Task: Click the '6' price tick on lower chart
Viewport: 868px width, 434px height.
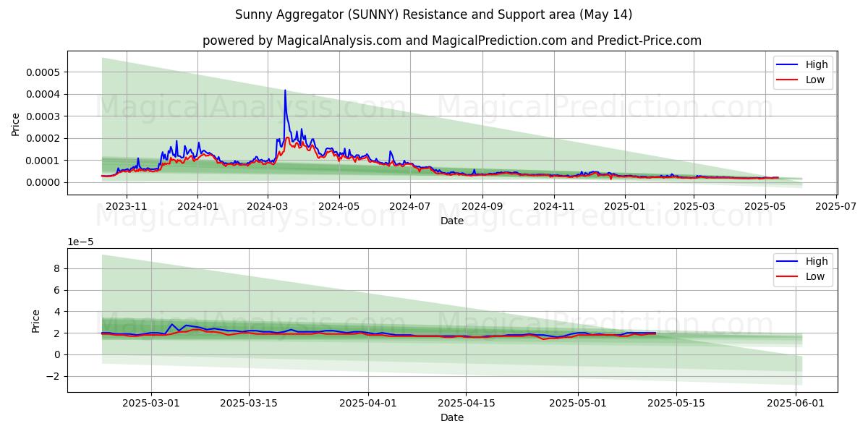Action: (x=59, y=290)
